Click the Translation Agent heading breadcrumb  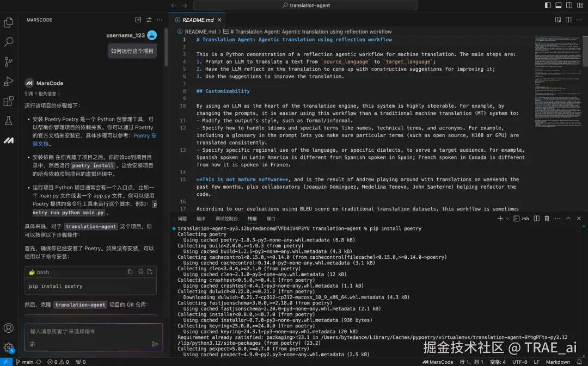point(308,32)
